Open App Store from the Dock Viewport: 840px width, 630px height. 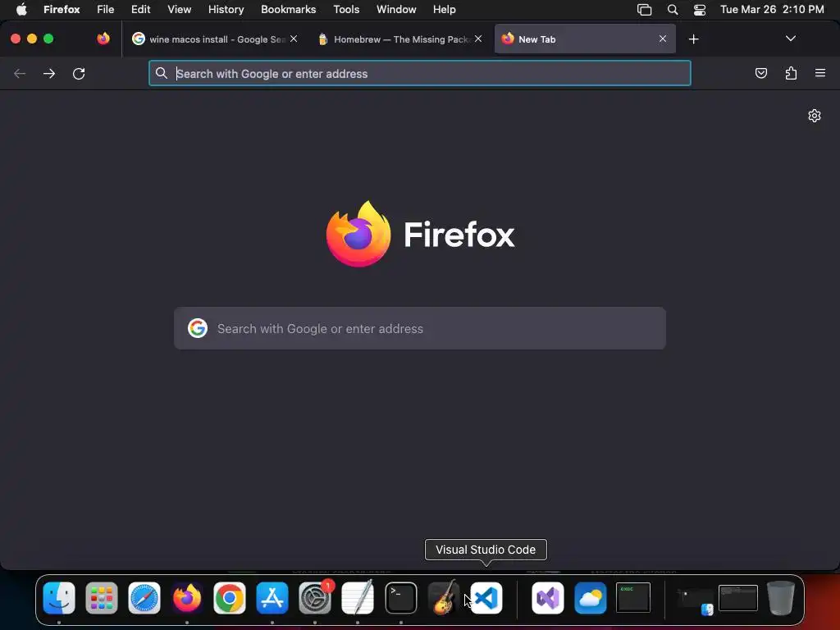pos(272,598)
